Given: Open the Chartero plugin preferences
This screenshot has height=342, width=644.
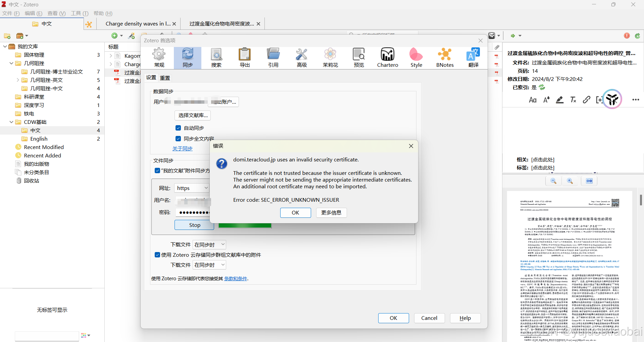Looking at the screenshot, I should coord(388,58).
